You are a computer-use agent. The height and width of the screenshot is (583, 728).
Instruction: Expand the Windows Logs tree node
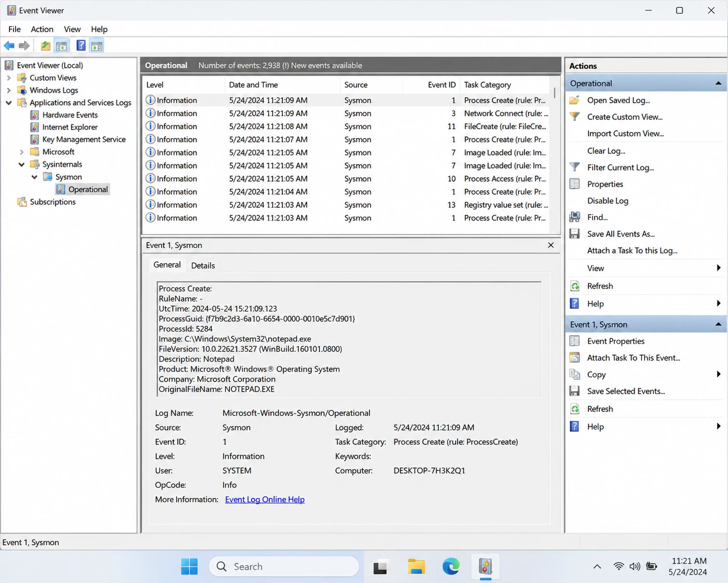(x=9, y=90)
